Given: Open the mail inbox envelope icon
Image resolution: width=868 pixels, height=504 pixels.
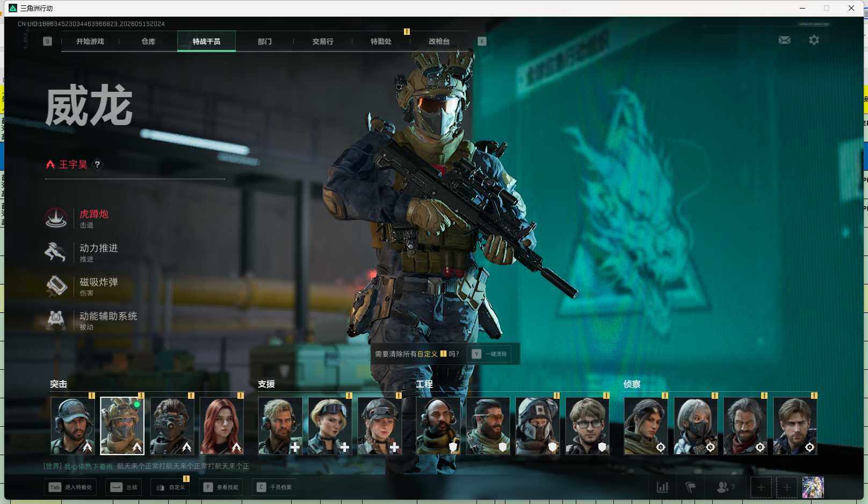Looking at the screenshot, I should point(784,40).
